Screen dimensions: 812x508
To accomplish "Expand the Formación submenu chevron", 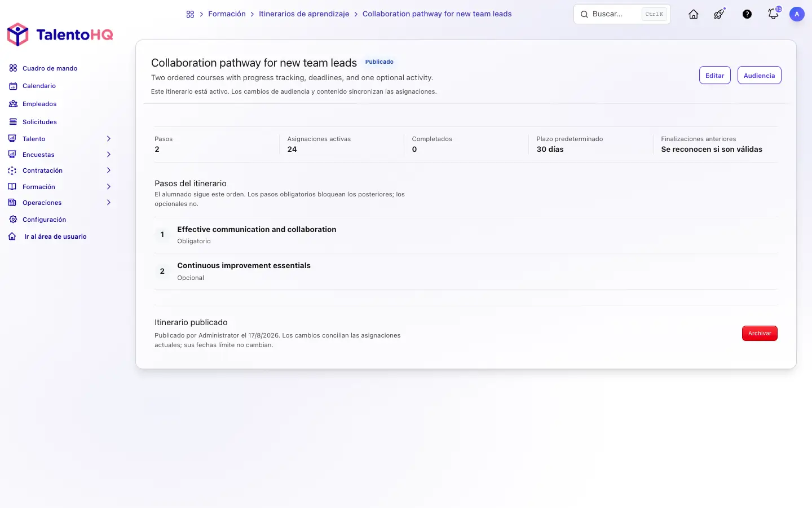I will pos(109,187).
